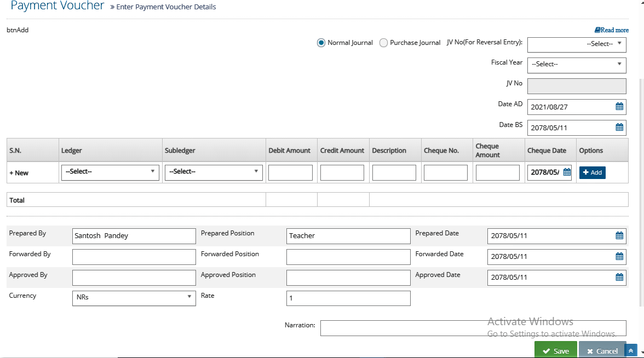The height and width of the screenshot is (358, 644).
Task: Click the Cheque No. input field
Action: [x=446, y=172]
